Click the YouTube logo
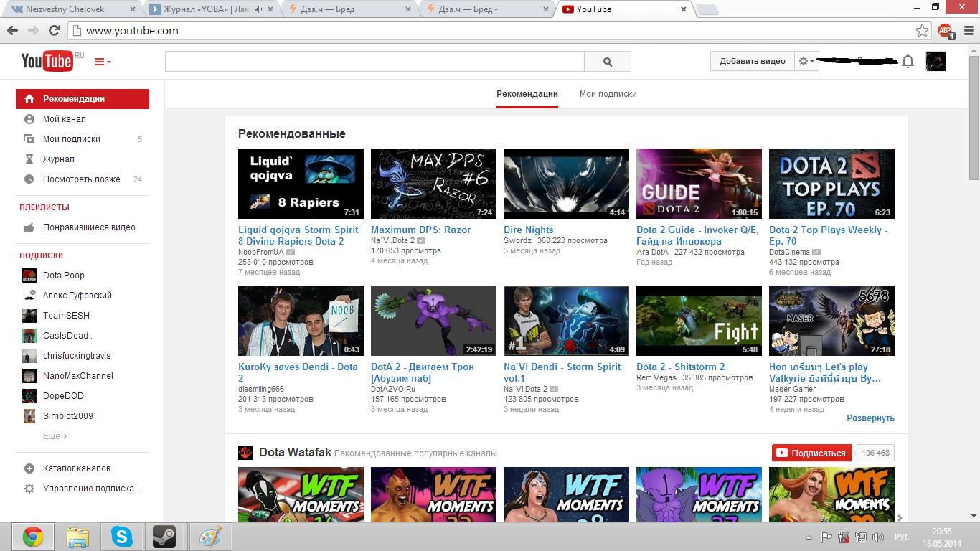The height and width of the screenshot is (551, 980). [47, 61]
